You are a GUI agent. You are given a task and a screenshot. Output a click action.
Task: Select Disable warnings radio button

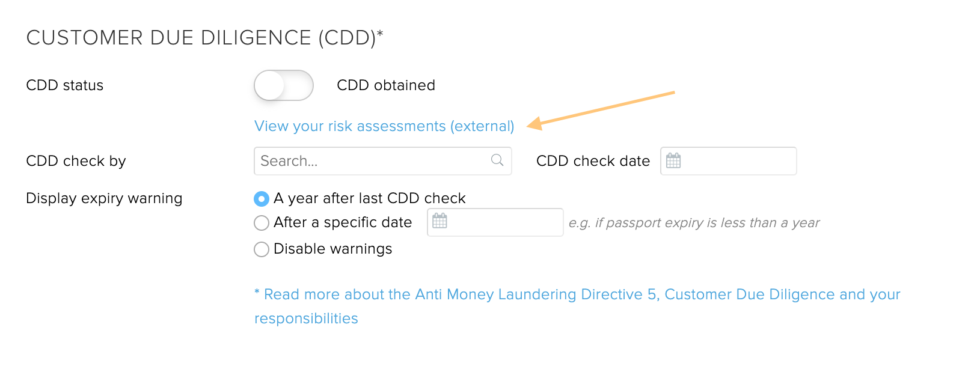(262, 249)
